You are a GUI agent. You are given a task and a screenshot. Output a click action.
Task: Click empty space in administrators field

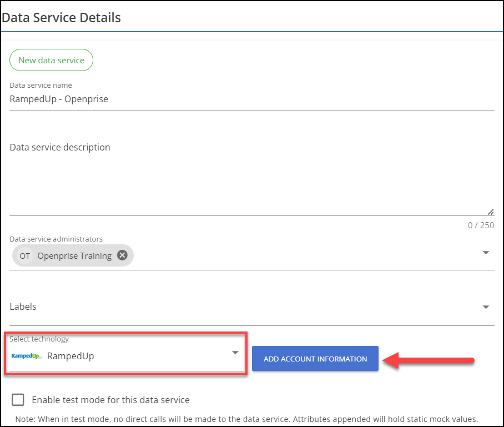point(305,256)
